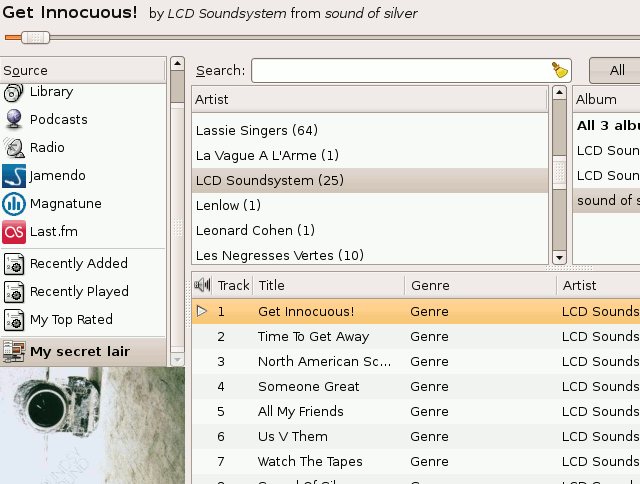The image size is (640, 484).
Task: Open the Magnatune store icon
Action: pyautogui.click(x=14, y=204)
